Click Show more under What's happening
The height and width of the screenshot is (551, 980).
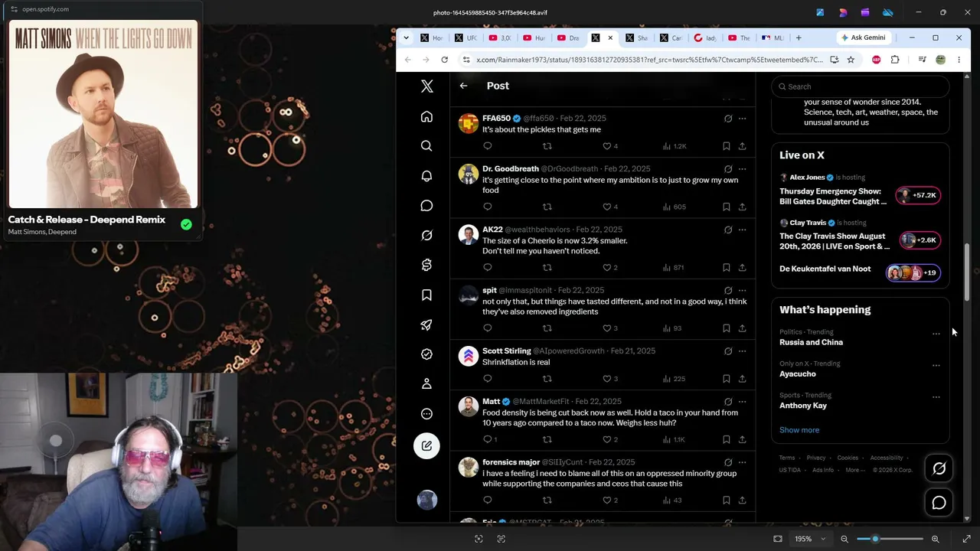point(799,430)
